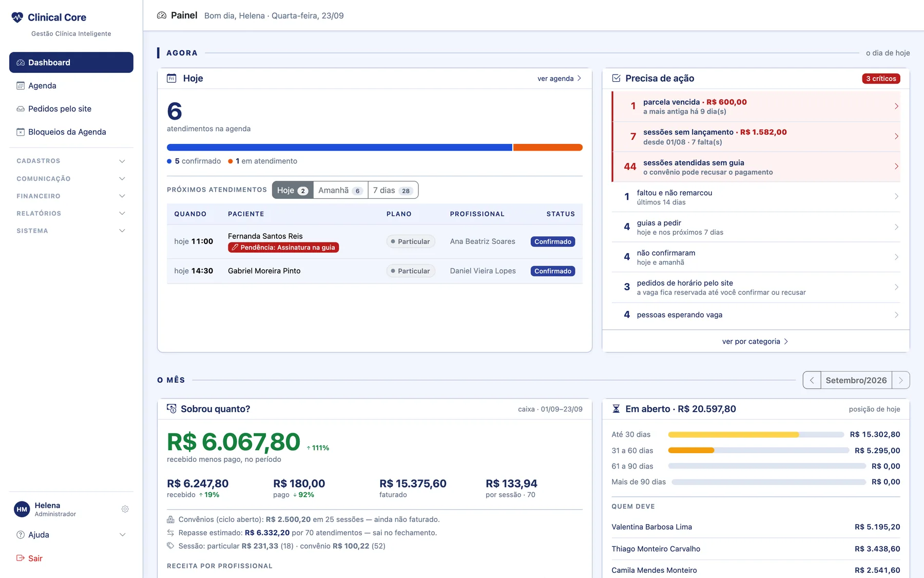Expand the Comunicação sidebar section

click(71, 178)
